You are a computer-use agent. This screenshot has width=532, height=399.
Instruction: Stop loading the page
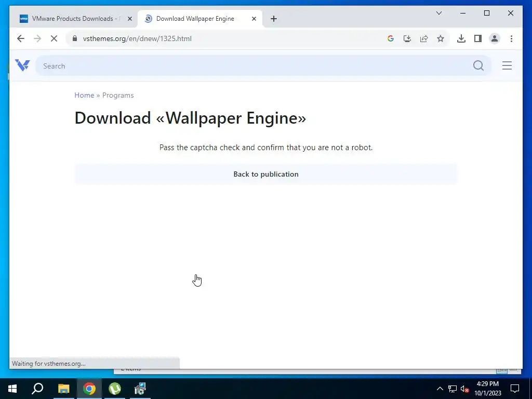(54, 38)
